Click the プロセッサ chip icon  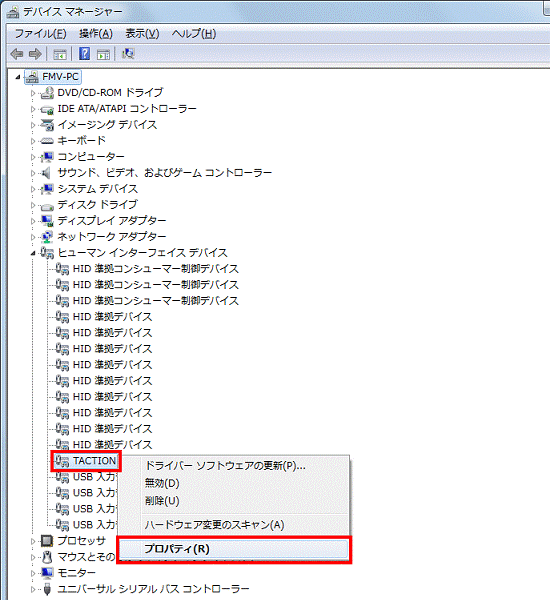(x=47, y=541)
